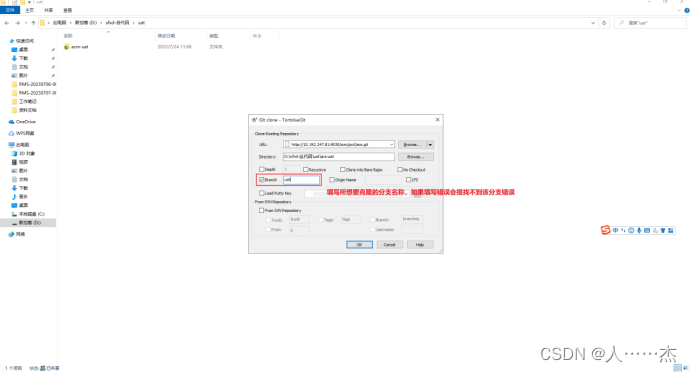Open customize quick access toolbar dropdown
This screenshot has height=372, width=692.
[x=30, y=2]
